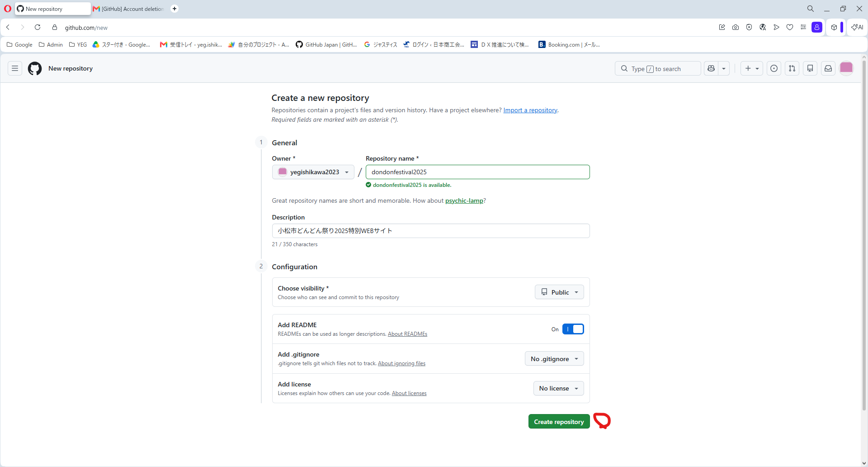
Task: Open the Pull requests icon in header
Action: pyautogui.click(x=792, y=68)
